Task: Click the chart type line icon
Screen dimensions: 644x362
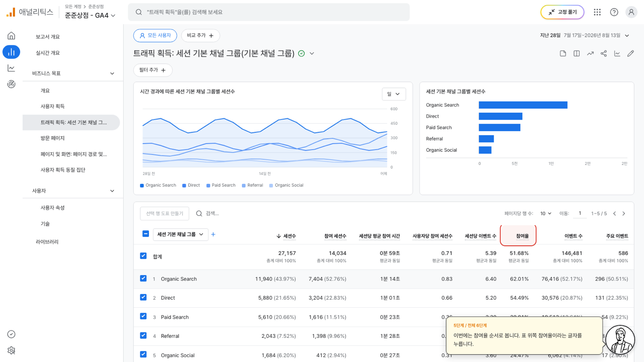Action: coord(617,53)
